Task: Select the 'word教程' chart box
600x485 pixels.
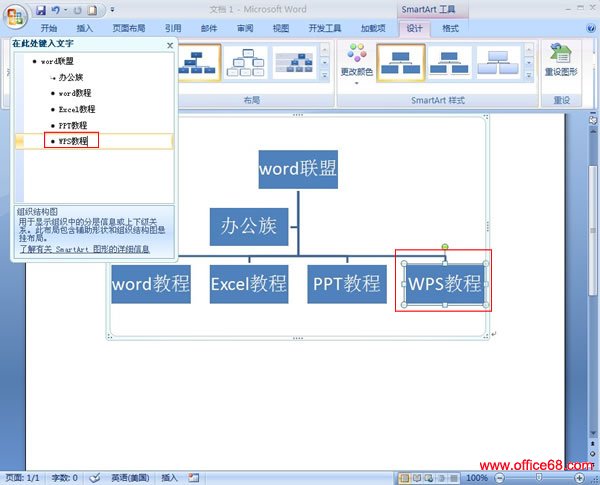Action: click(151, 284)
